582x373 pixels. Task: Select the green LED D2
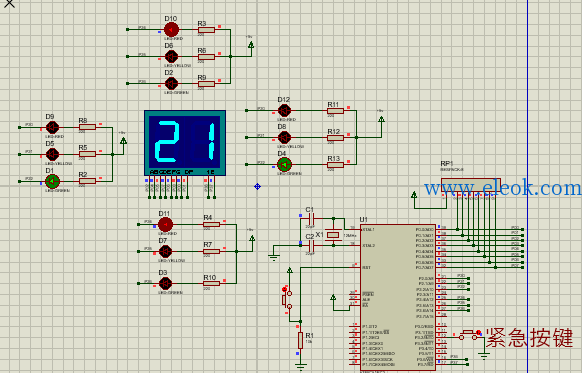tap(171, 84)
